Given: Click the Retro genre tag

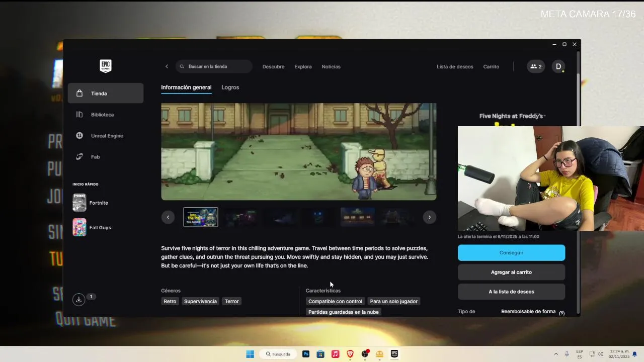Looking at the screenshot, I should coord(170,301).
